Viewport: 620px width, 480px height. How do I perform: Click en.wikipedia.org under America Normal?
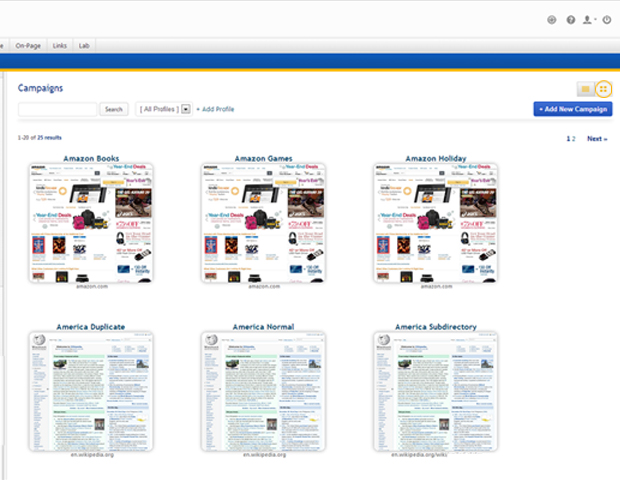(x=265, y=455)
